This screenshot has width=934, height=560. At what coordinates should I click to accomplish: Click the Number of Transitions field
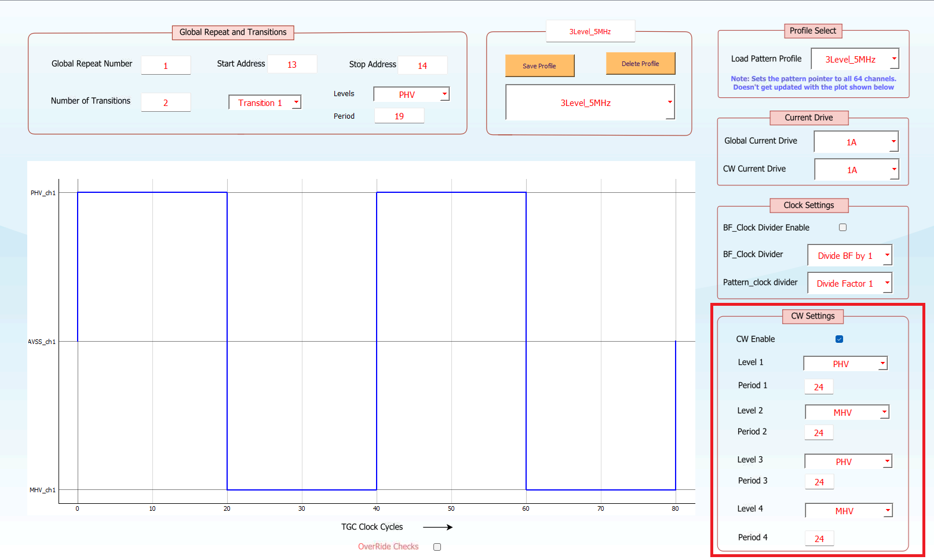pyautogui.click(x=166, y=103)
